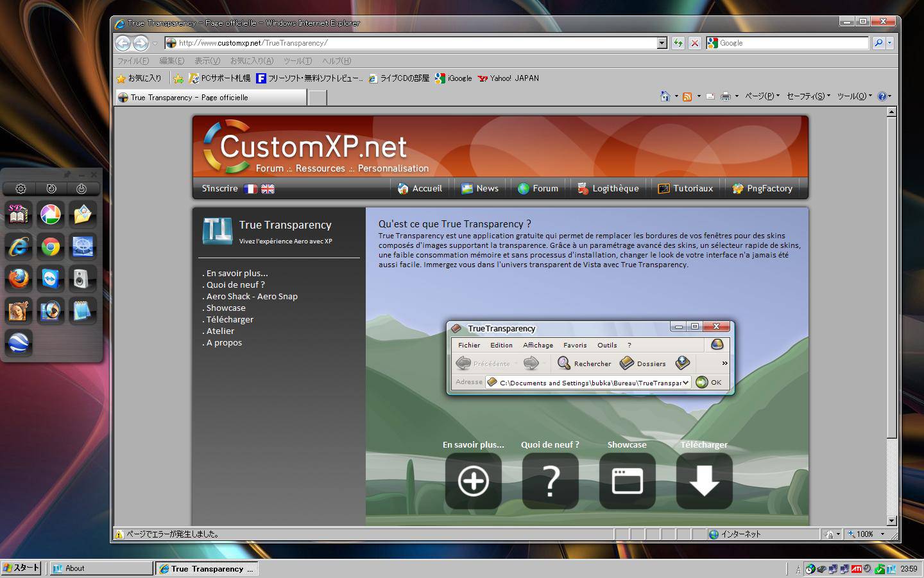This screenshot has height=578, width=924.
Task: Open the PCサポート札幌 bookmark
Action: 219,78
